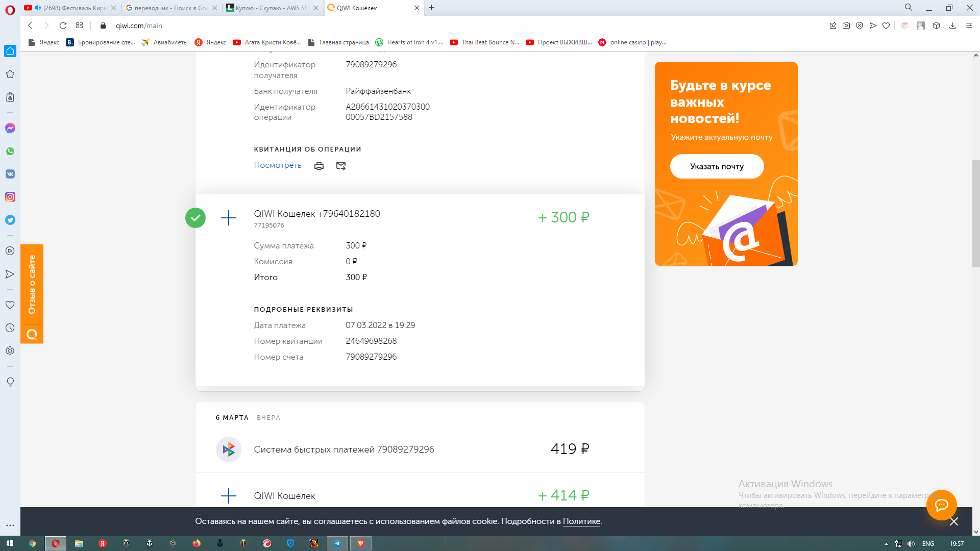This screenshot has width=980, height=551.
Task: Select the QIWI Кошелек tab
Action: pyautogui.click(x=374, y=8)
